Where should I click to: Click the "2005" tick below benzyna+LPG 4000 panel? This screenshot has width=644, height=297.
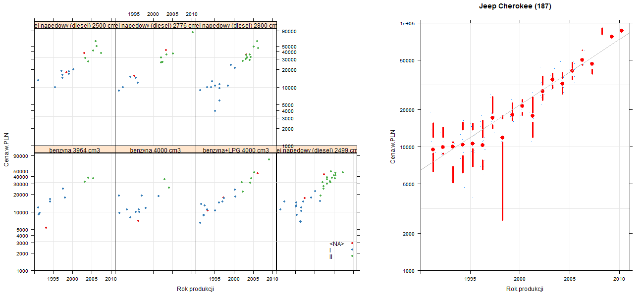[253, 280]
